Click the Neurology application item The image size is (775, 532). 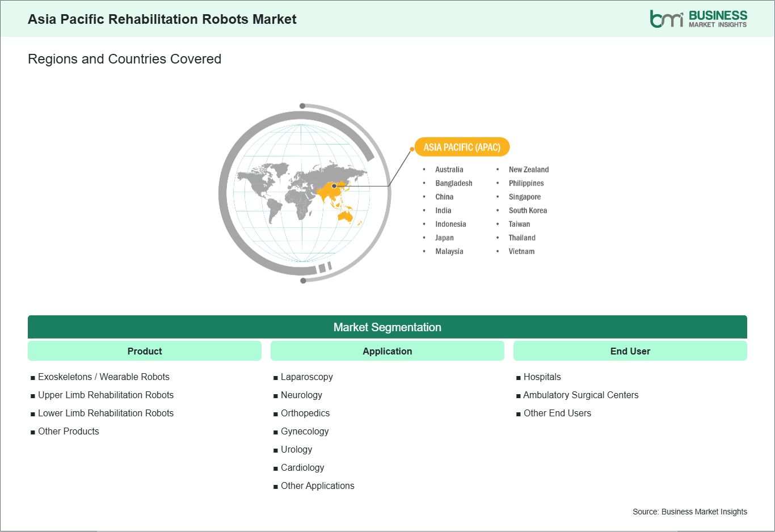[x=301, y=395]
